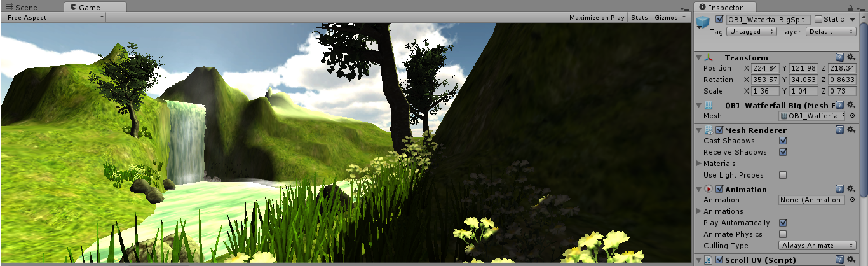This screenshot has height=266, width=868.
Task: Click the Scroll UV Js script icon
Action: click(709, 260)
